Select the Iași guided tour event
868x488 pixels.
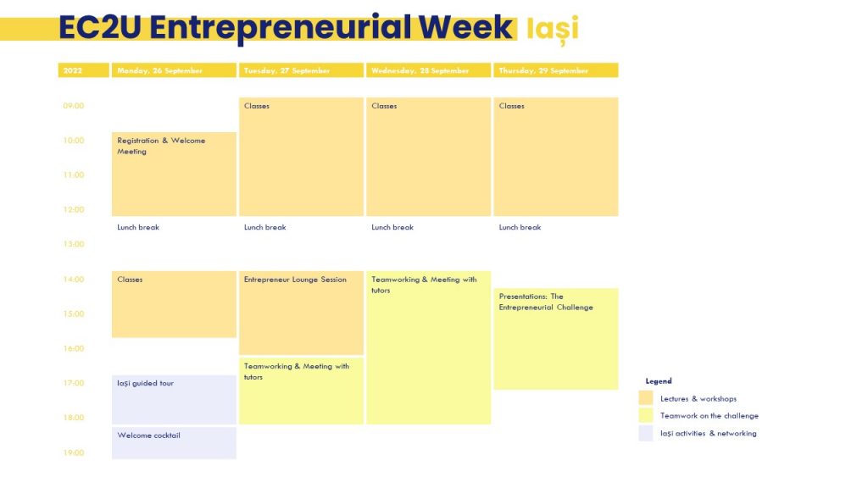coord(174,400)
